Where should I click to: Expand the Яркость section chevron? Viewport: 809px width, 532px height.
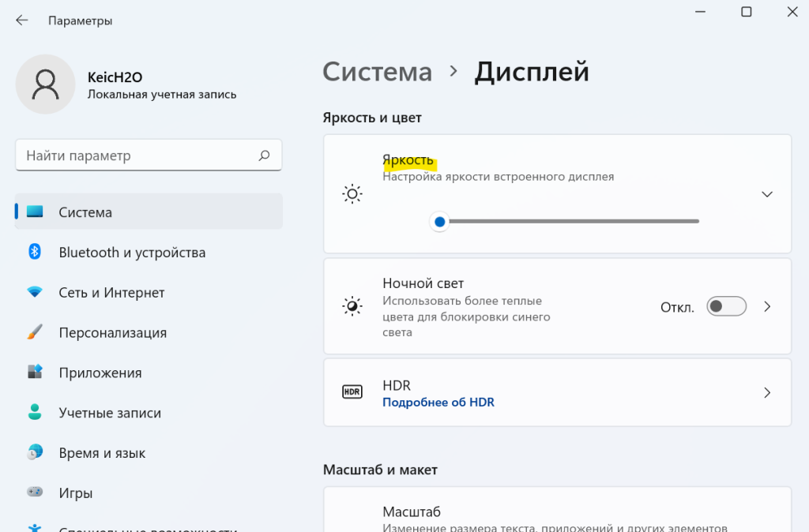point(767,194)
